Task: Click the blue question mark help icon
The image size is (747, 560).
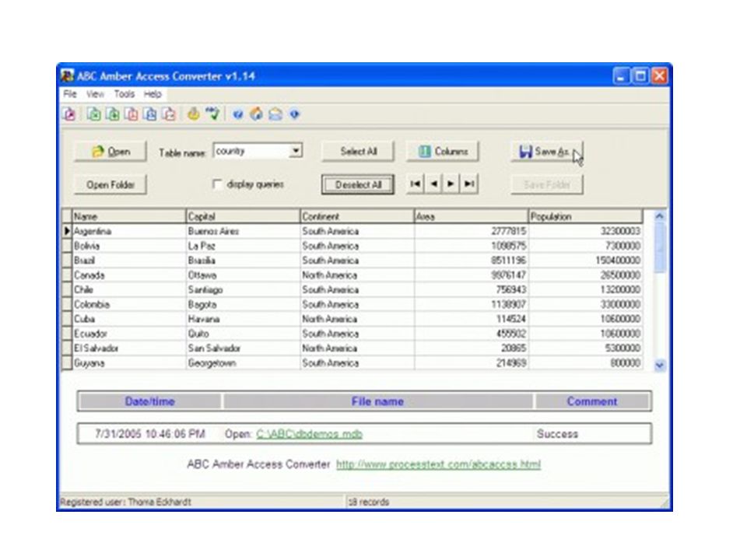Action: pos(238,114)
